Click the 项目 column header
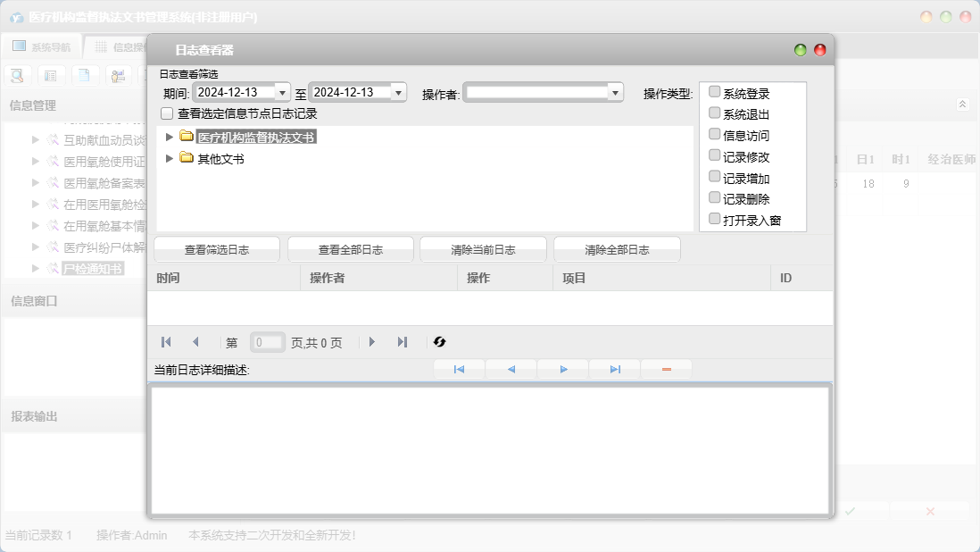The height and width of the screenshot is (552, 980). pyautogui.click(x=661, y=278)
